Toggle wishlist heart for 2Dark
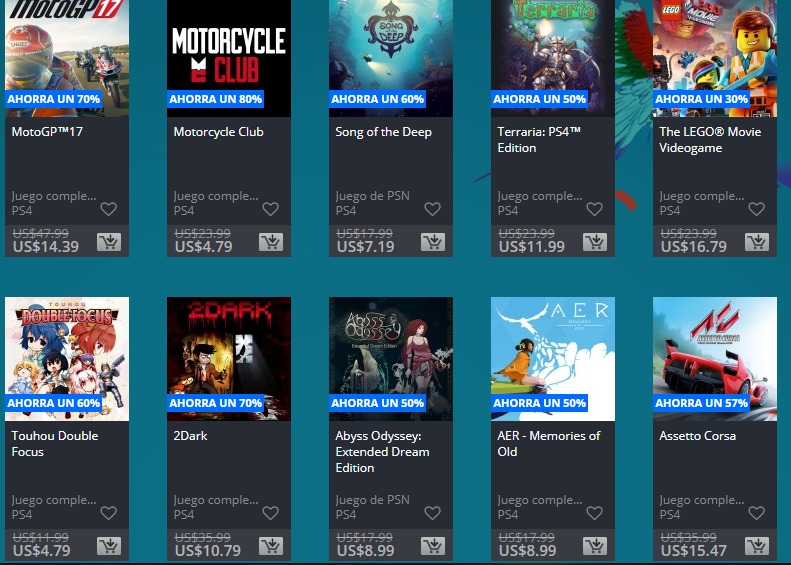Screen dimensions: 791x565 (270, 513)
